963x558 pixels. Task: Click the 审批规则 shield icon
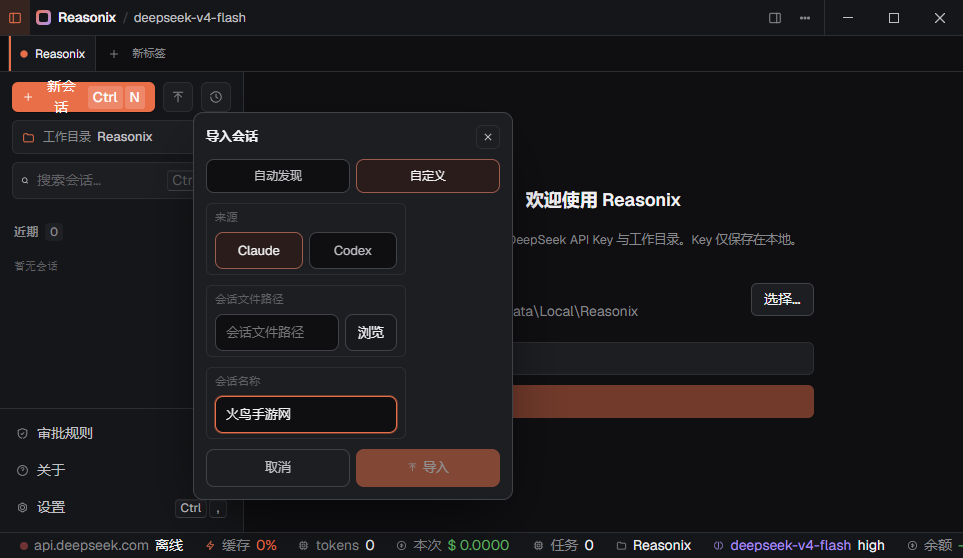22,433
